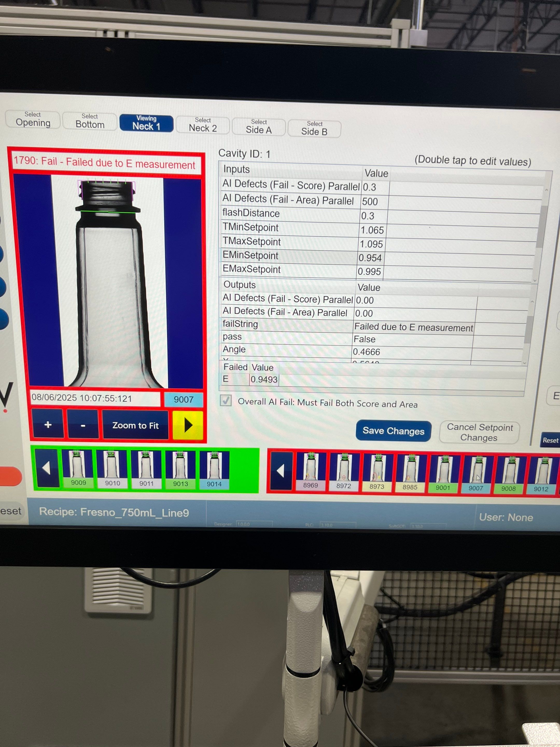Click the Zoom to Fit button

pos(135,425)
